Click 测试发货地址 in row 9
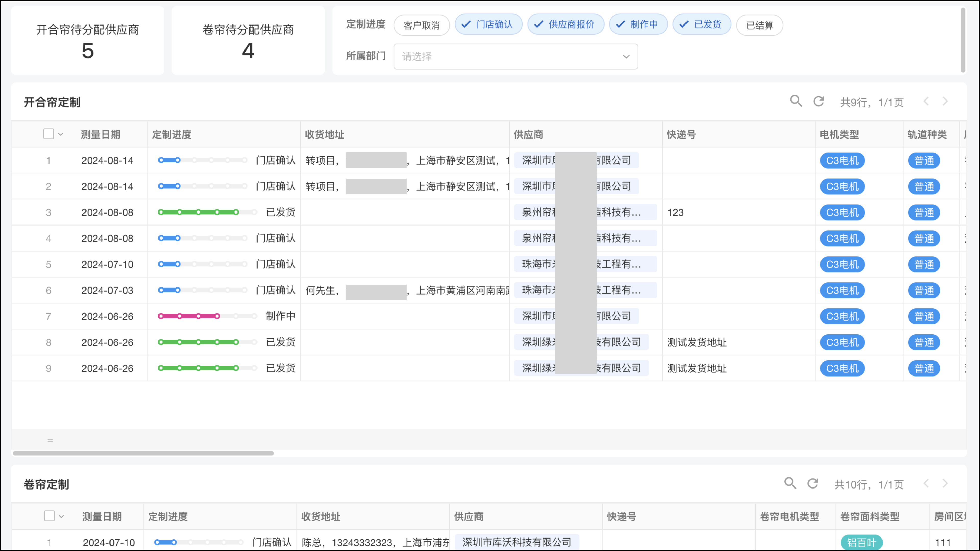This screenshot has height=551, width=980. click(x=696, y=368)
